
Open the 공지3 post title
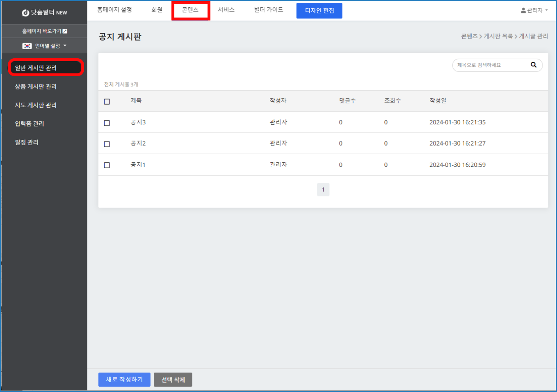point(138,122)
